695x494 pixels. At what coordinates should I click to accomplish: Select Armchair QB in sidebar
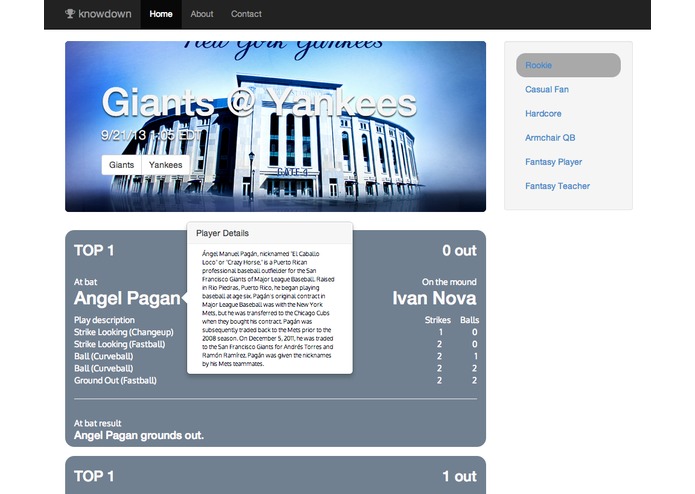(550, 138)
